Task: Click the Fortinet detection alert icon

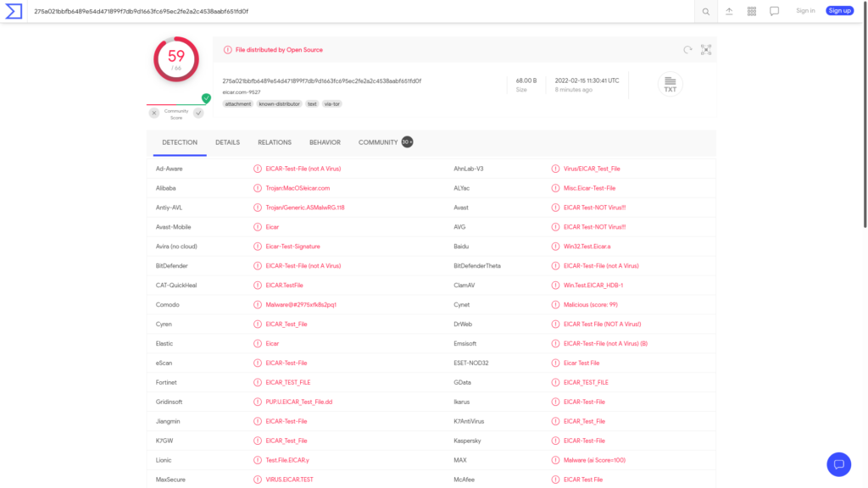Action: tap(258, 382)
